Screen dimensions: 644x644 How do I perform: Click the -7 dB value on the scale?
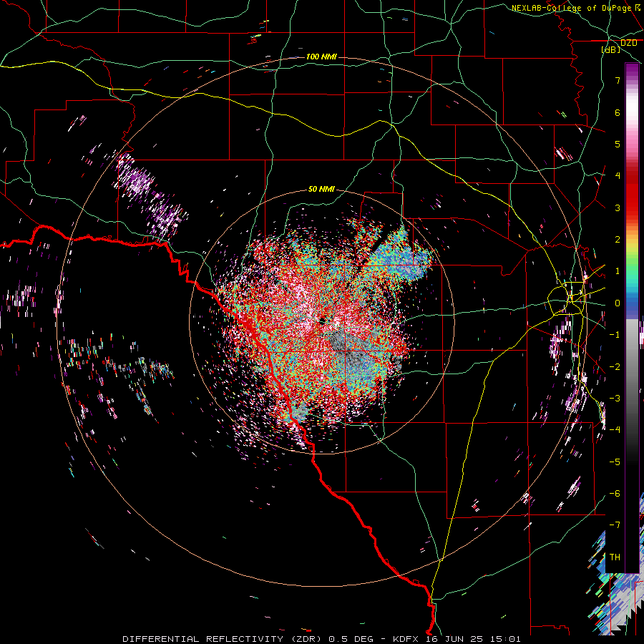click(x=615, y=525)
